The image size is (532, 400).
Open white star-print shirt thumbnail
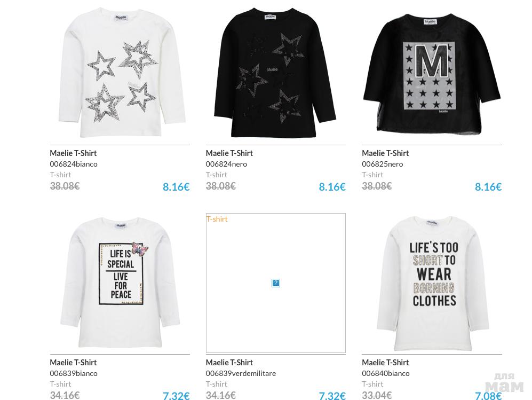coord(120,72)
